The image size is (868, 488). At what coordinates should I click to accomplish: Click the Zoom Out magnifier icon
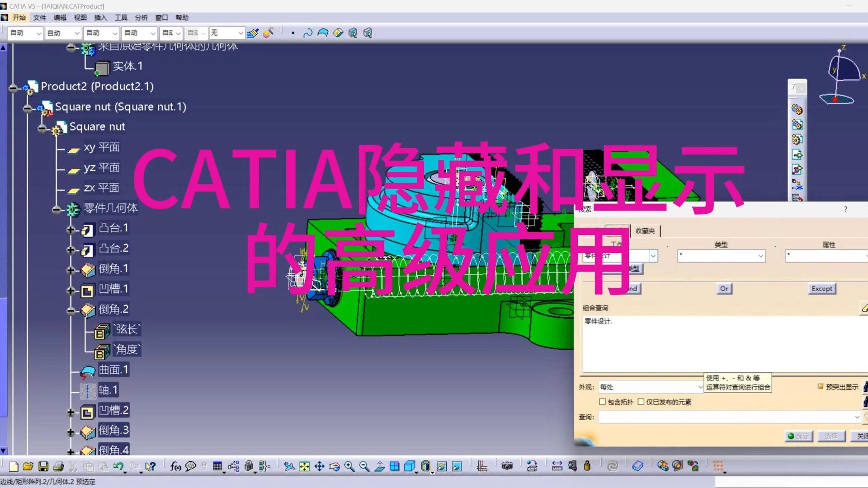pyautogui.click(x=364, y=466)
